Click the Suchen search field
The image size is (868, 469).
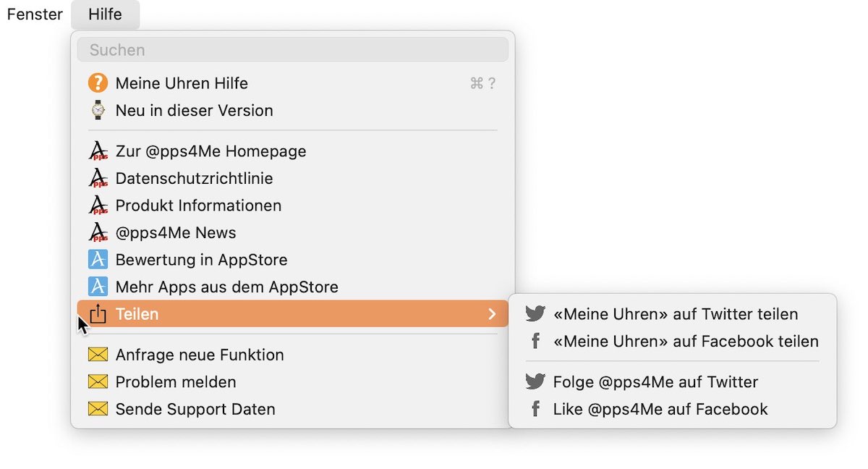[x=293, y=50]
